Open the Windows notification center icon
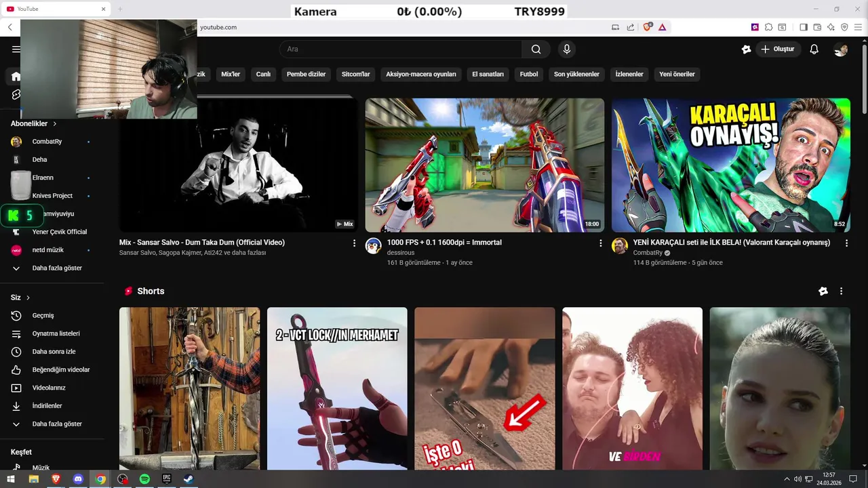Screen dimensions: 868x488 click(x=854, y=479)
